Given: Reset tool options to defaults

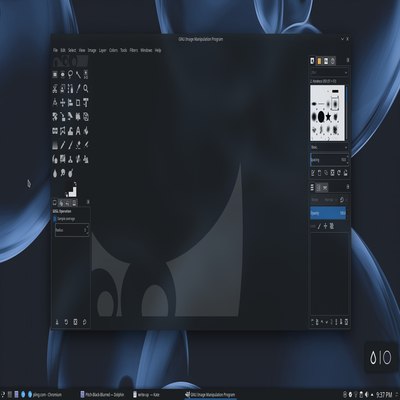Looking at the screenshot, I should coord(84,322).
